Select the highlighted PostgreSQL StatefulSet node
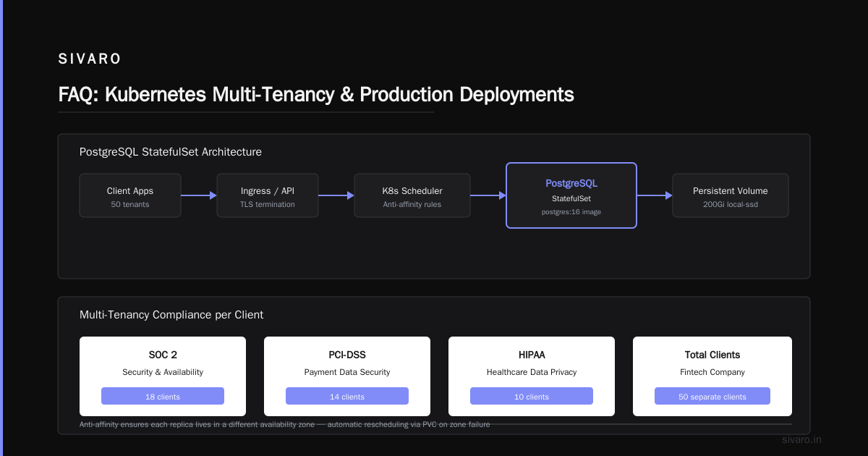Screen dimensions: 868x456 pyautogui.click(x=571, y=195)
